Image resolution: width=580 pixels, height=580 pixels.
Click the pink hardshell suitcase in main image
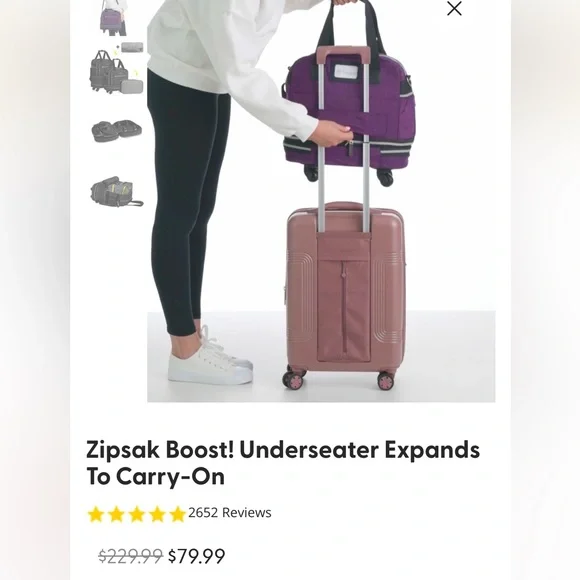point(346,294)
